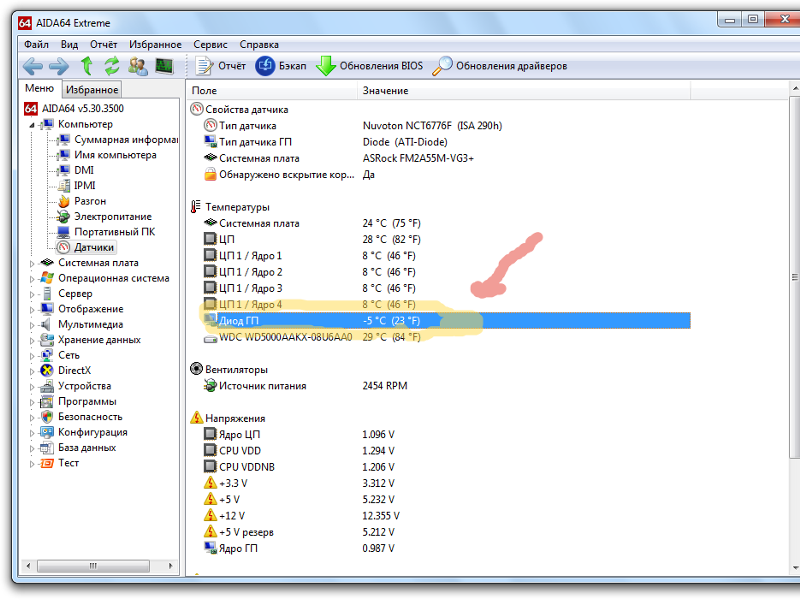Image resolution: width=800 pixels, height=600 pixels.
Task: Click the Конфигурация tree icon
Action: click(x=47, y=432)
